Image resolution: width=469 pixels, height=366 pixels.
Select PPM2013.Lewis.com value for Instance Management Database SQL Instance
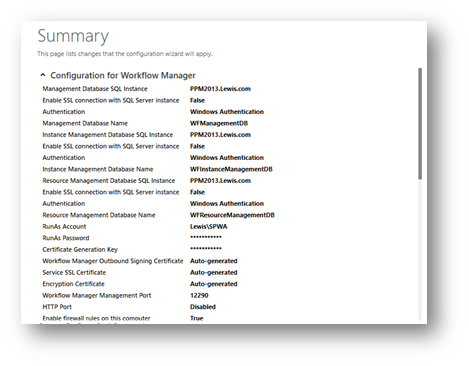coord(220,135)
